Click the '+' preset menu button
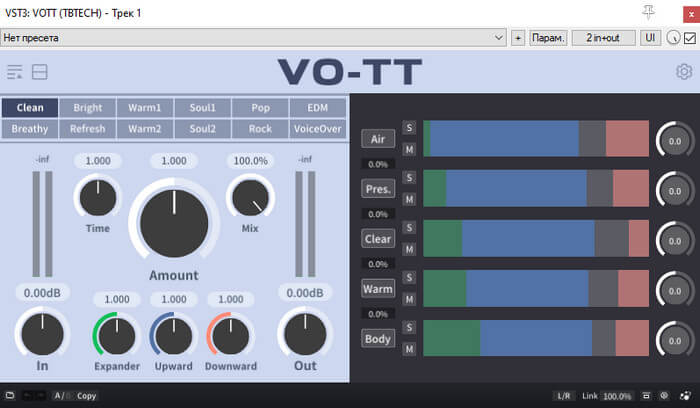 coord(518,38)
